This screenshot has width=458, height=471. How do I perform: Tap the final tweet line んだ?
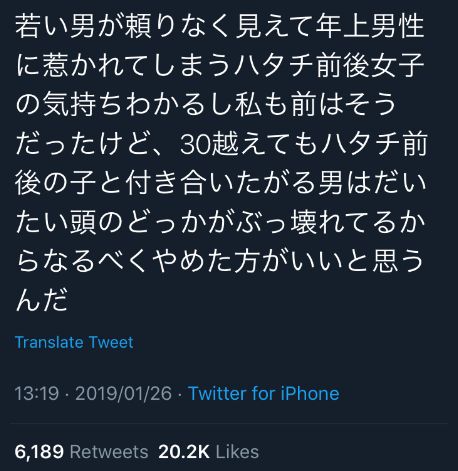(x=42, y=300)
